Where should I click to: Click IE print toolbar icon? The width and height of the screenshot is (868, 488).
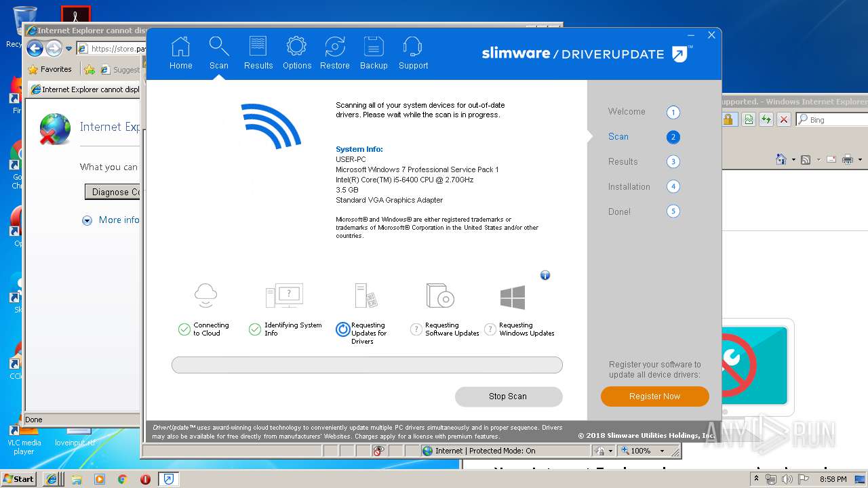click(x=848, y=159)
